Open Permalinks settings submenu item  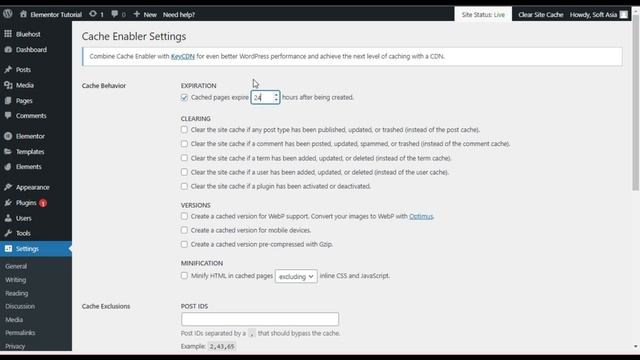[x=20, y=333]
